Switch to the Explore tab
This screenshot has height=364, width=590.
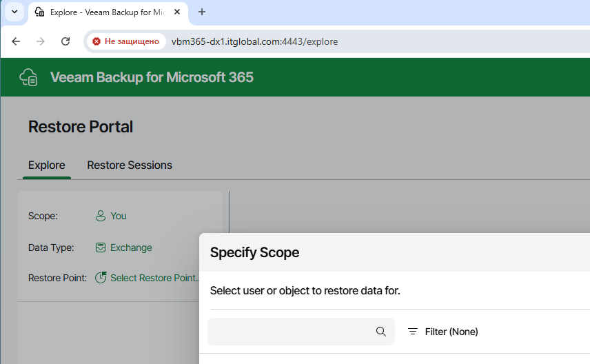coord(47,165)
